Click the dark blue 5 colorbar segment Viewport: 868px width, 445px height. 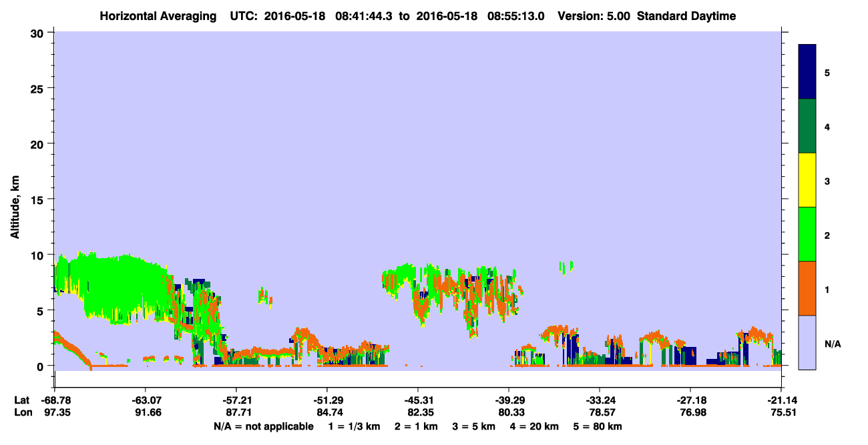[807, 72]
